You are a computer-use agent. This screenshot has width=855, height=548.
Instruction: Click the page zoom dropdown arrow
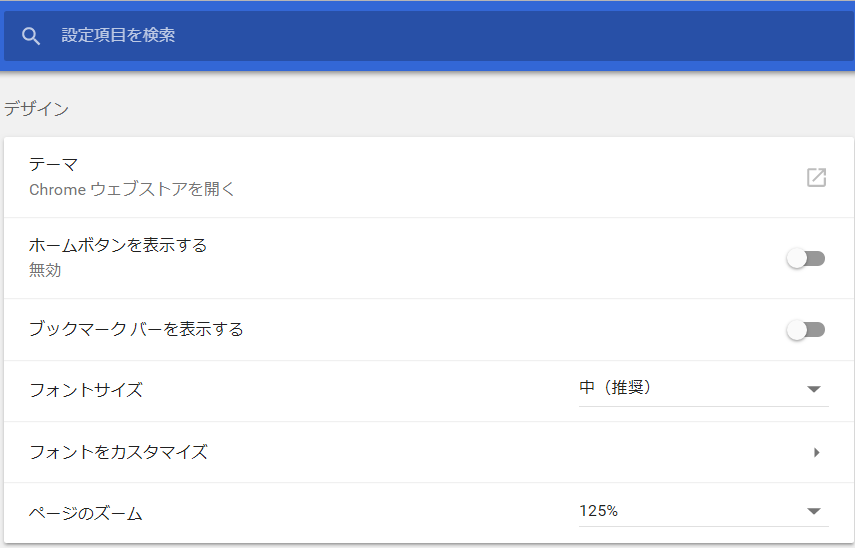click(814, 511)
